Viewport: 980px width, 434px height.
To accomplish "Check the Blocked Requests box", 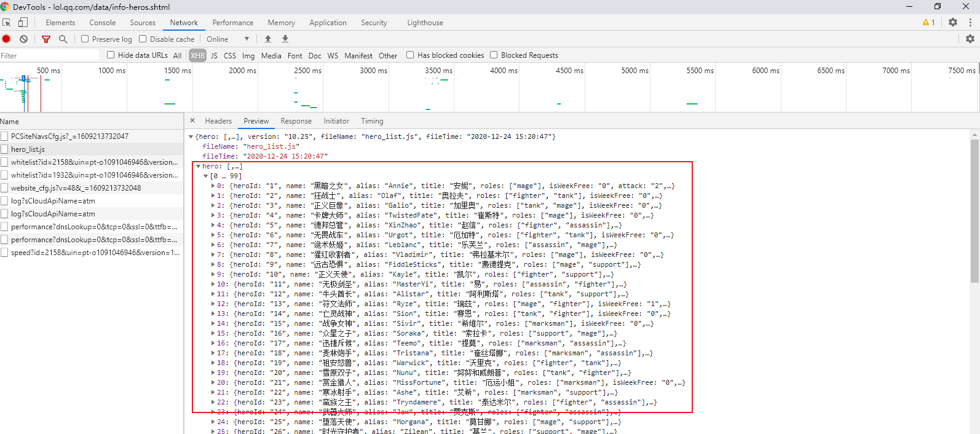I will click(494, 55).
